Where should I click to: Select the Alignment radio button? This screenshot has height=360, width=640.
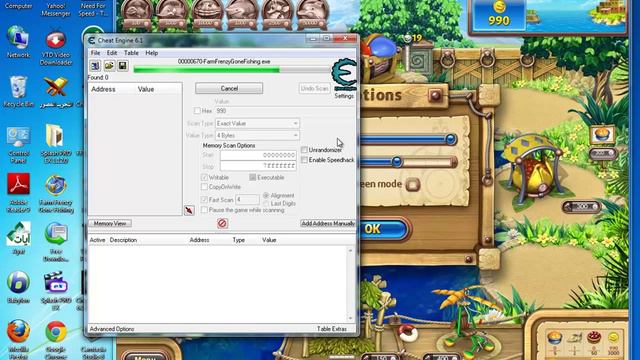[x=266, y=196]
